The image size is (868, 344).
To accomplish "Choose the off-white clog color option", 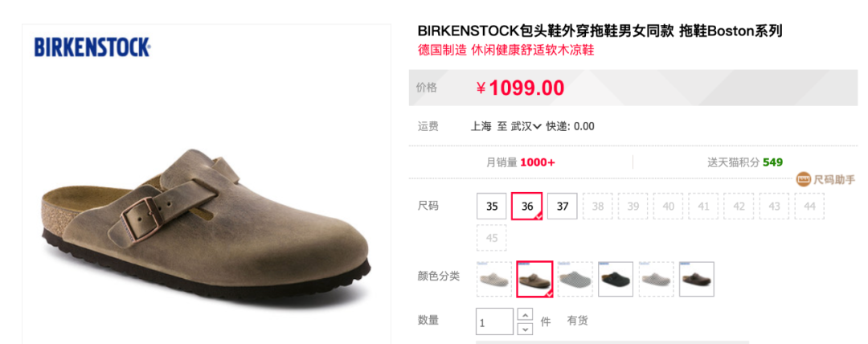I will point(656,279).
